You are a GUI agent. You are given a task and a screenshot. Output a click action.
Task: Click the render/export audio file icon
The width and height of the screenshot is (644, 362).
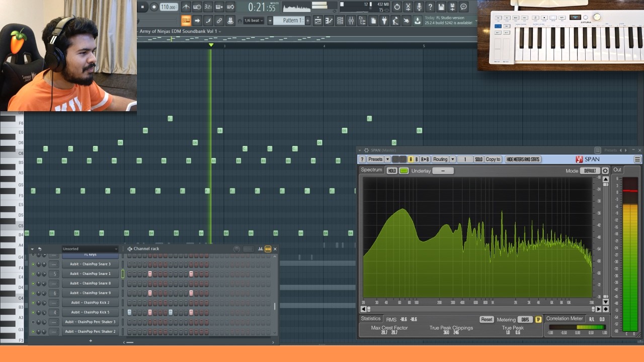pyautogui.click(x=452, y=7)
